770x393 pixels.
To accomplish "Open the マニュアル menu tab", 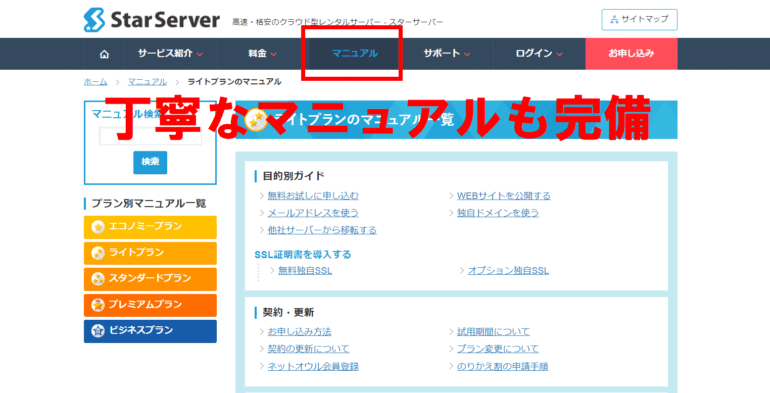I will click(355, 54).
